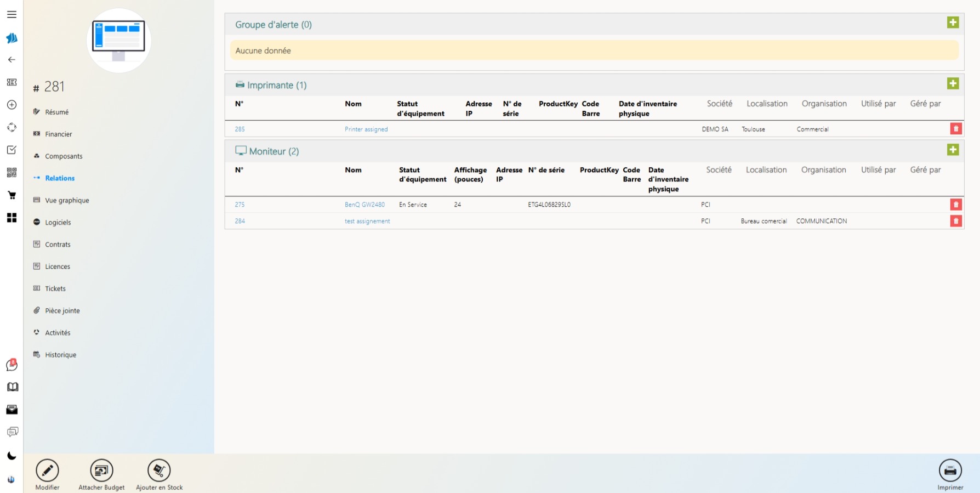Add a new Groupe d'alerte entry
Image resolution: width=980 pixels, height=493 pixels.
953,22
